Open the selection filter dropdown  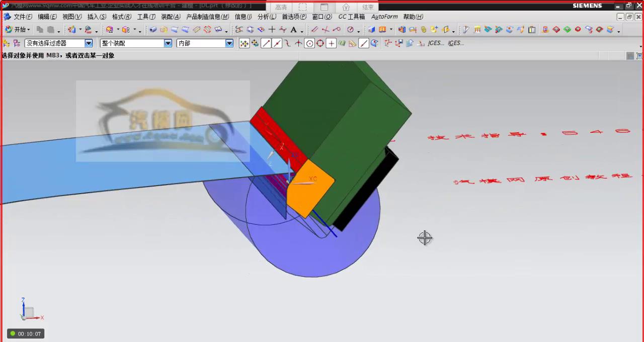click(89, 43)
